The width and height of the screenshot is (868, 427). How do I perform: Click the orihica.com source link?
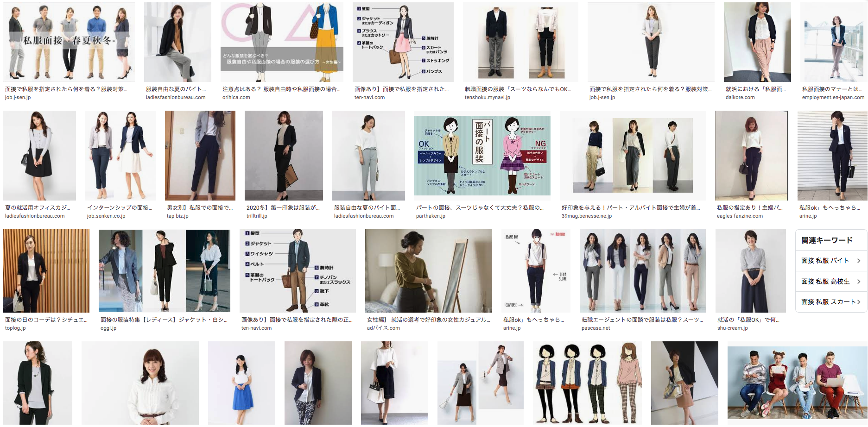tap(236, 97)
